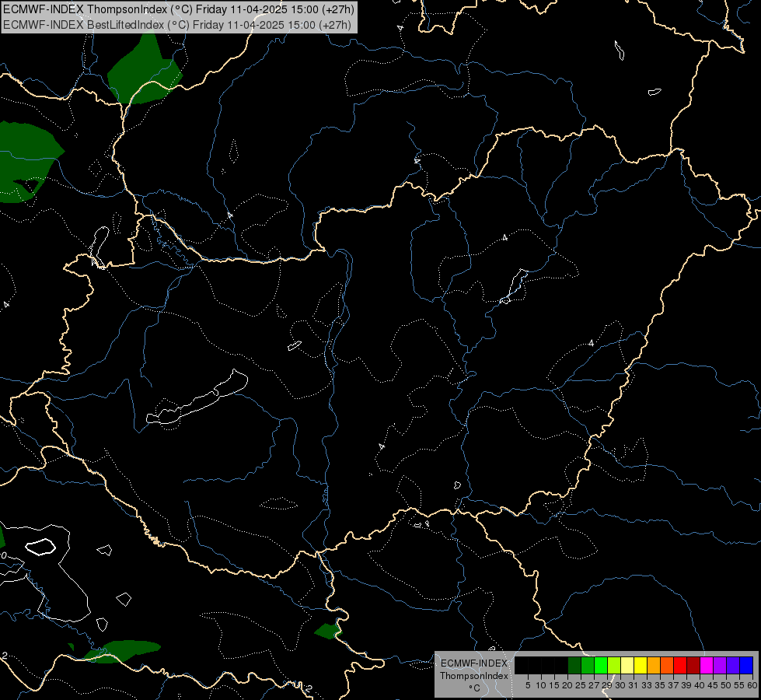
Task: Select the violet 50-55 legend swatch
Action: (733, 665)
